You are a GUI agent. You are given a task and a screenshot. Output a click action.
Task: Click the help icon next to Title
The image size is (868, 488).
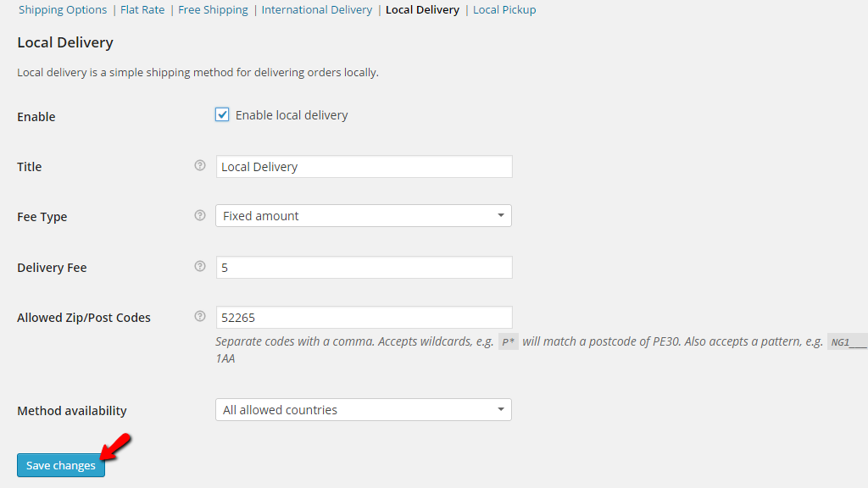pyautogui.click(x=199, y=165)
